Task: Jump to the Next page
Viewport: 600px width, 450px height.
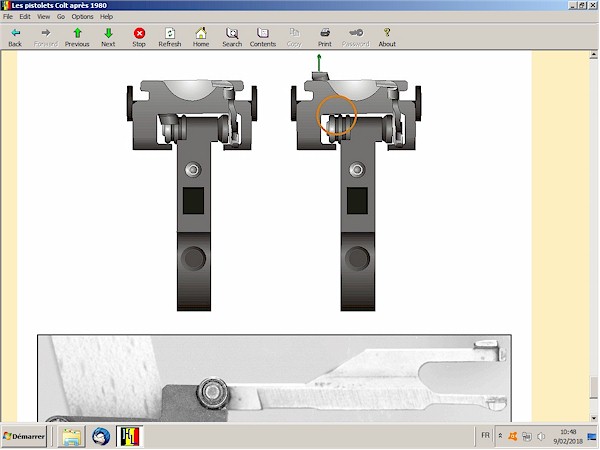Action: tap(108, 37)
